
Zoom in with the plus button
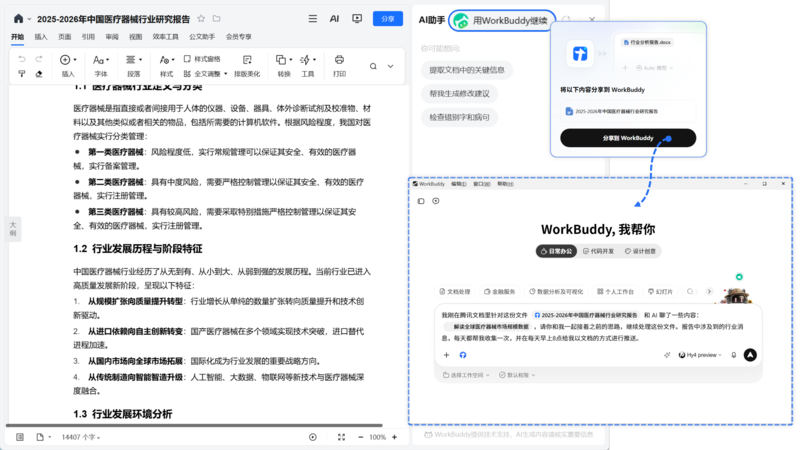click(x=394, y=437)
